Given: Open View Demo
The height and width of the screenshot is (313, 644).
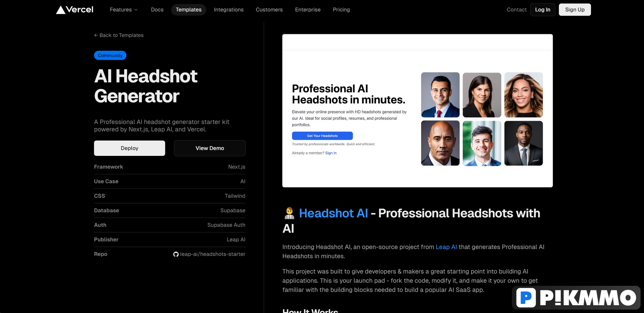Looking at the screenshot, I should 210,148.
